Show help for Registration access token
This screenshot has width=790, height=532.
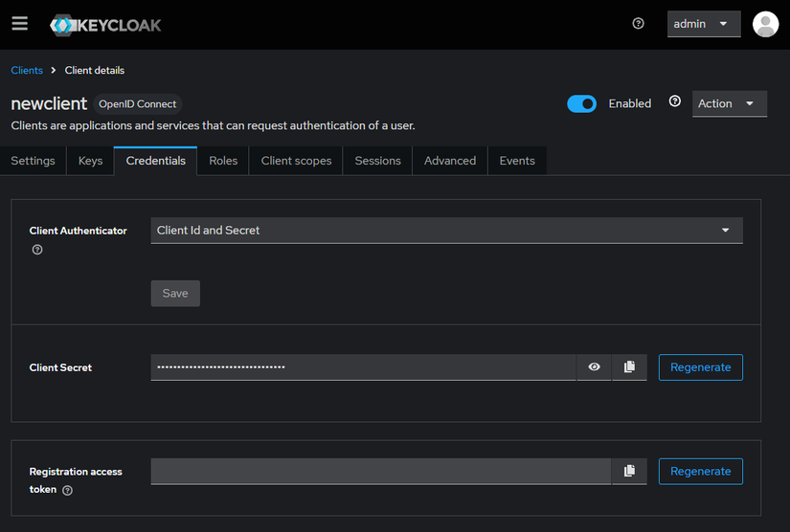pos(67,490)
